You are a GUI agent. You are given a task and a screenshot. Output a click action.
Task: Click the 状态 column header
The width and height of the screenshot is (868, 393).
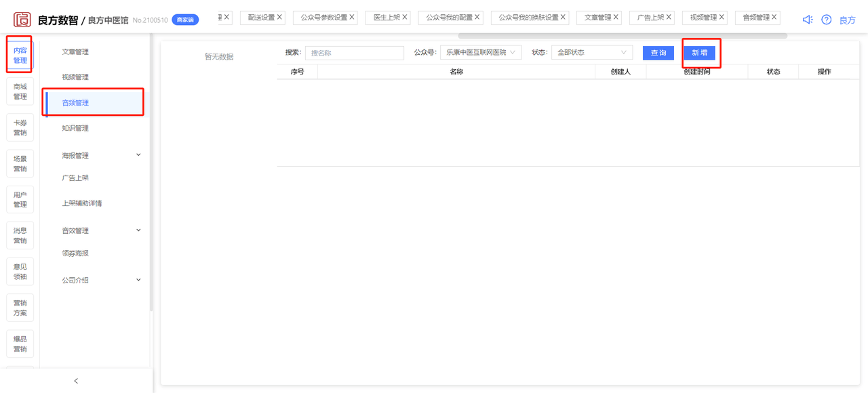773,72
